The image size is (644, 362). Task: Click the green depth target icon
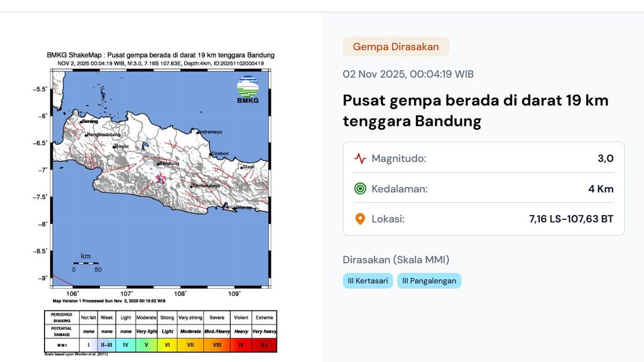[x=360, y=189]
